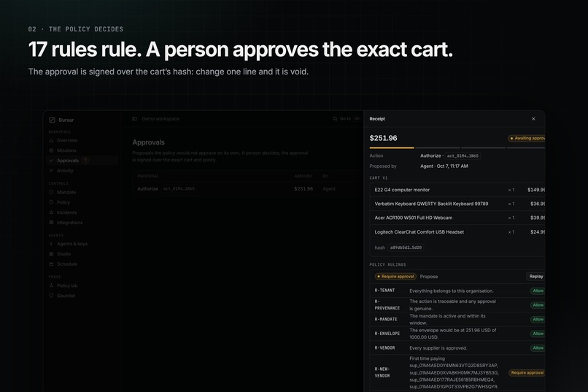Click the Allow badge on the R-ENVELOPE row
The image size is (588, 392).
pyautogui.click(x=538, y=334)
